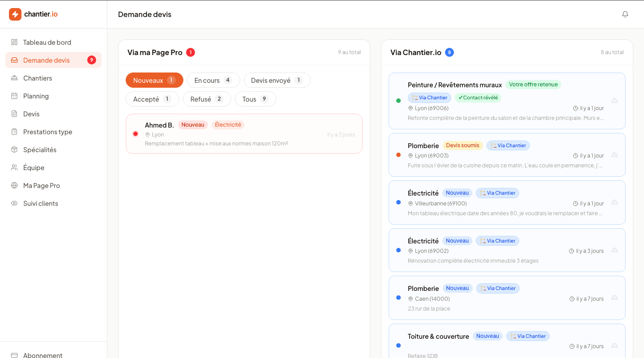The height and width of the screenshot is (358, 644).
Task: Click 'il y a 3 jours' on Ahmed B.
Action: pos(341,134)
